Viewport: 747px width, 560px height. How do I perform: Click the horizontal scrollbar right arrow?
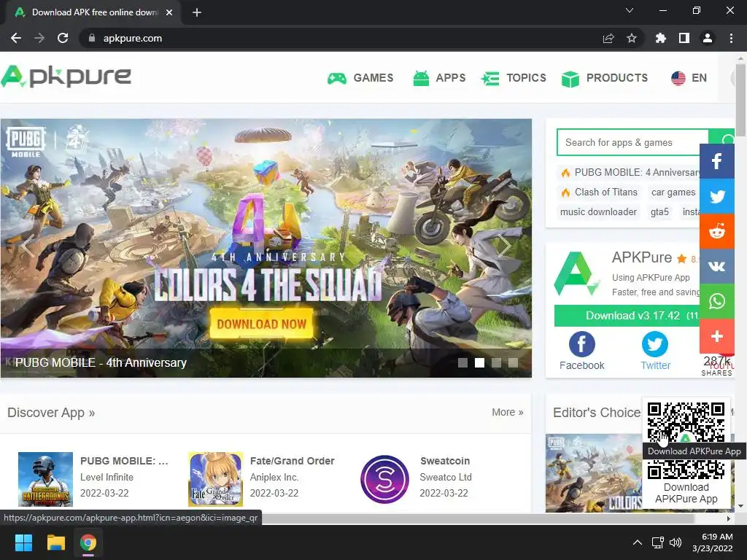[729, 518]
